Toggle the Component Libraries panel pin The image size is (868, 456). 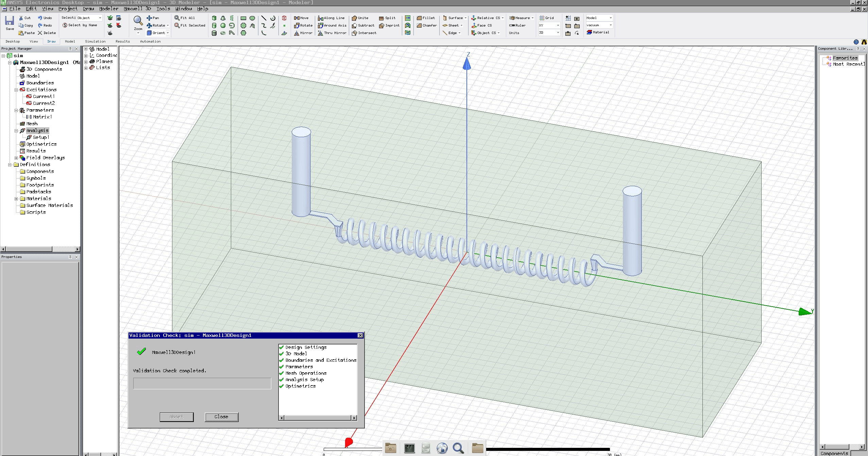click(858, 49)
